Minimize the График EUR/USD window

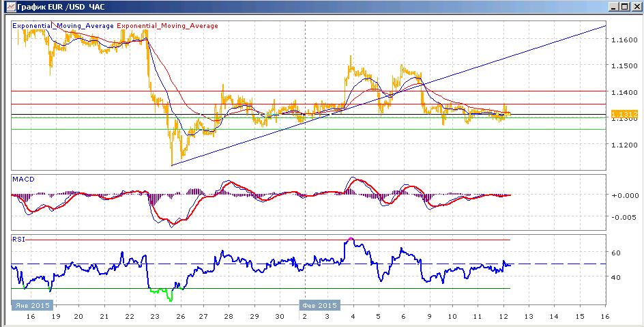click(x=615, y=7)
